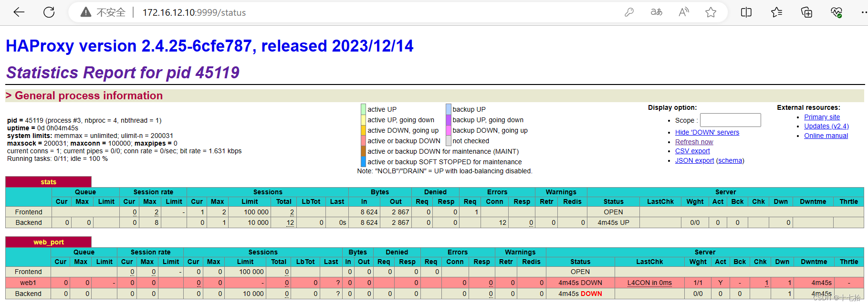This screenshot has height=306, width=868.
Task: Open split screen view
Action: coord(746,12)
